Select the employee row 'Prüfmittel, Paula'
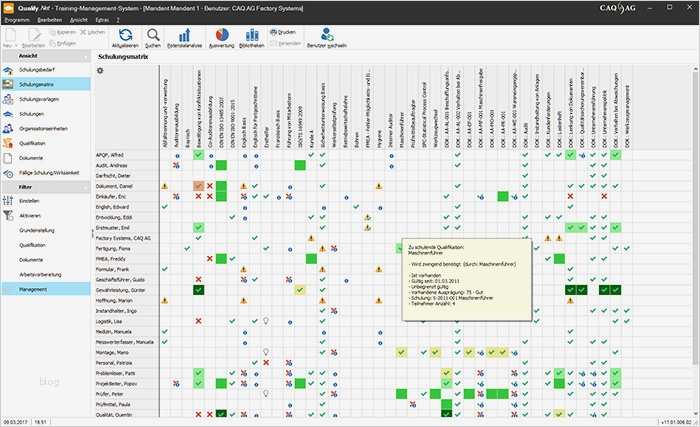The width and height of the screenshot is (700, 427). coord(127,404)
